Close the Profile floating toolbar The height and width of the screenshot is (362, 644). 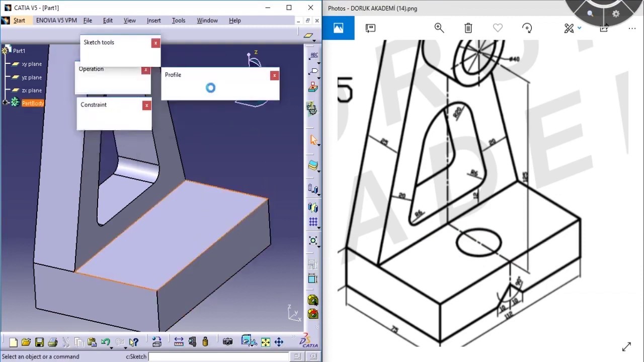coord(274,75)
